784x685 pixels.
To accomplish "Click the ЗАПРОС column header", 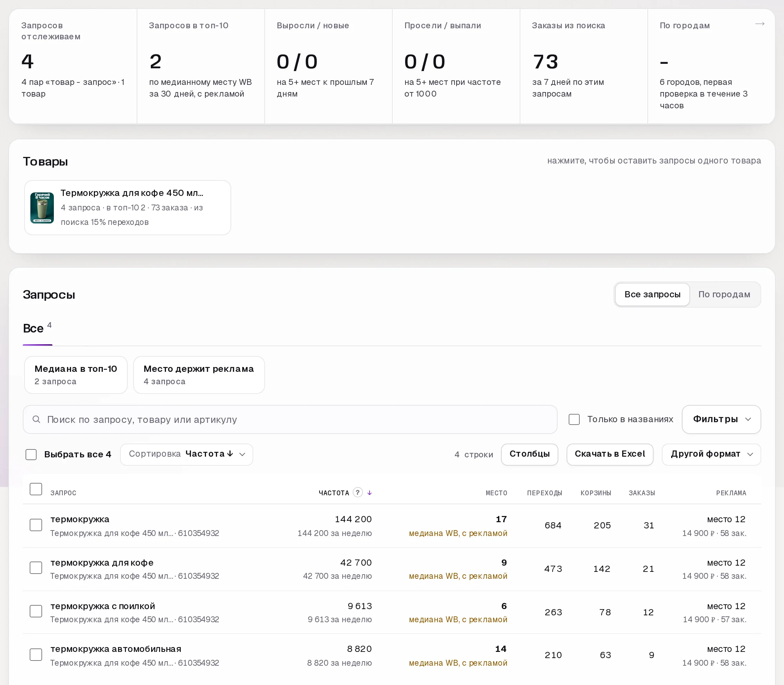I will pos(63,493).
